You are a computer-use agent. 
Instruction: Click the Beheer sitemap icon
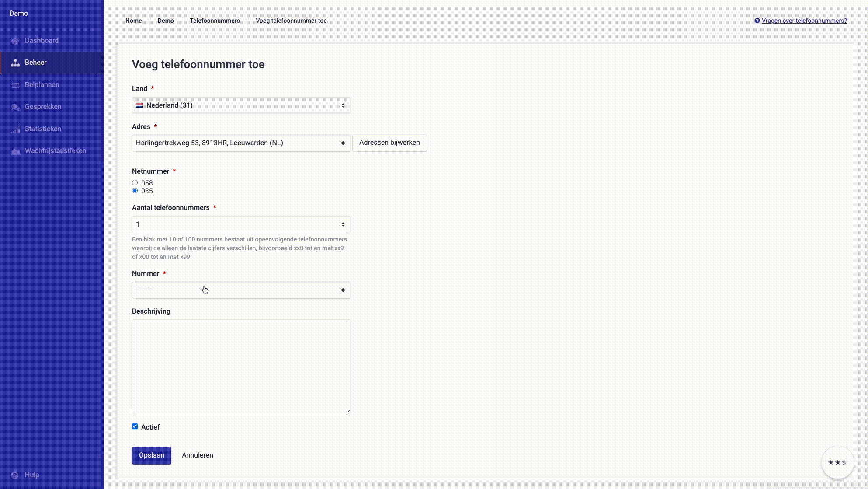click(15, 63)
